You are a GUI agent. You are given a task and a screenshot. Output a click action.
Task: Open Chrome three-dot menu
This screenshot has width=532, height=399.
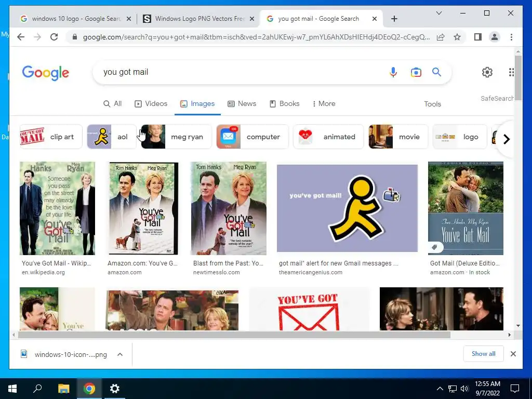(x=511, y=37)
